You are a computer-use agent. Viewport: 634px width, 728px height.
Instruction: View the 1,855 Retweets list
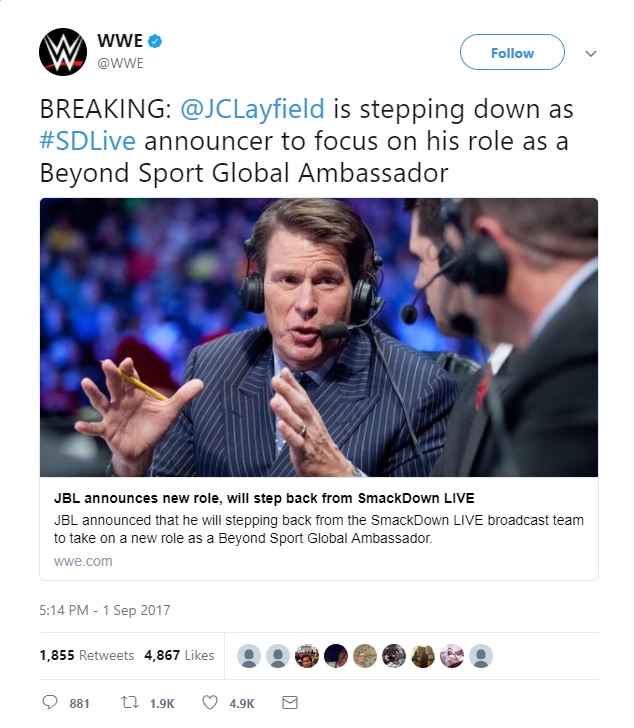(86, 655)
